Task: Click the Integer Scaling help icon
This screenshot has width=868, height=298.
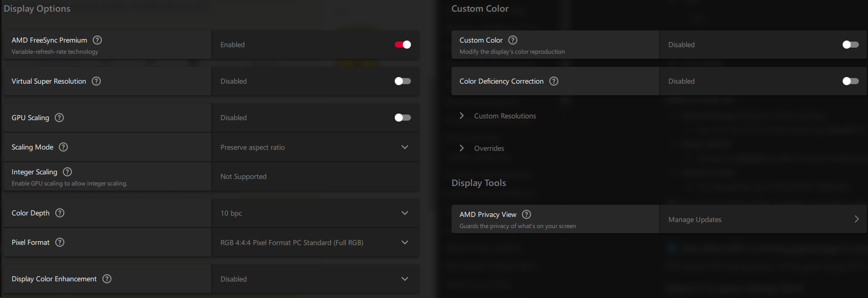Action: (67, 172)
